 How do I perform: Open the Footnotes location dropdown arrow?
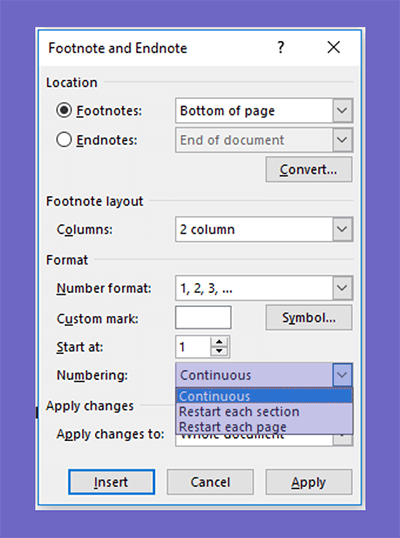(x=342, y=110)
